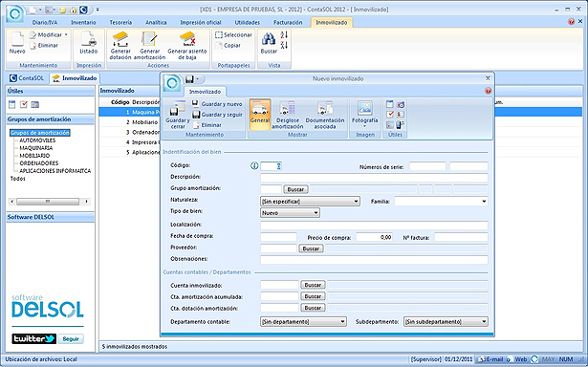Open the calendar icon in the dialog Útiles group
Image resolution: width=588 pixels, height=367 pixels.
pyautogui.click(x=390, y=104)
